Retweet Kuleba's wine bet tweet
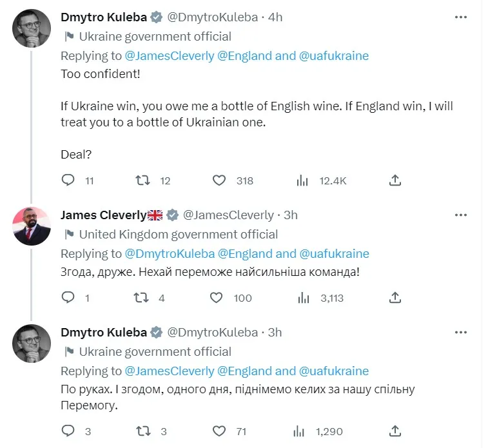The image size is (488, 448). (144, 180)
